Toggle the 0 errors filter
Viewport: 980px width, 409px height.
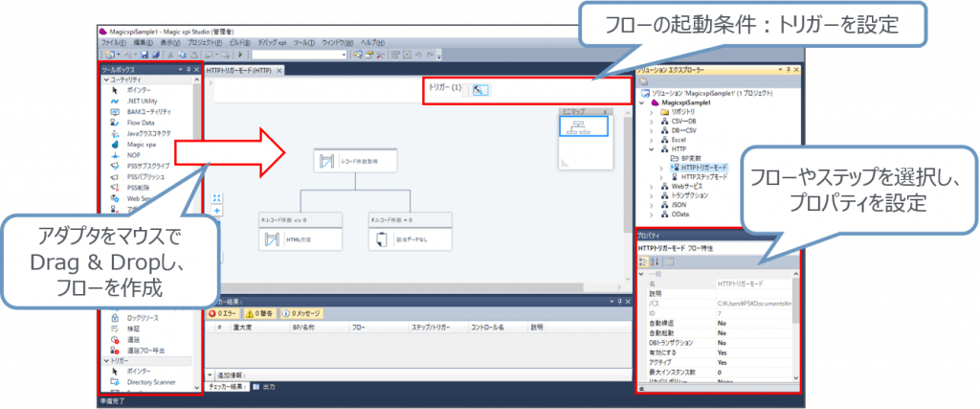pos(226,312)
